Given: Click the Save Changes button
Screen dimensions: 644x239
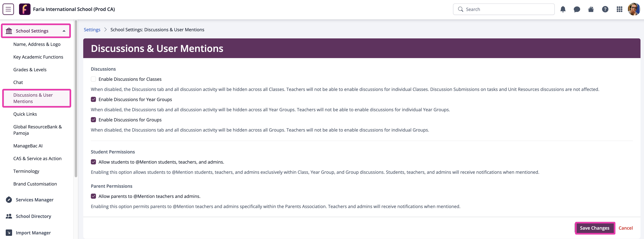Looking at the screenshot, I should coord(595,228).
